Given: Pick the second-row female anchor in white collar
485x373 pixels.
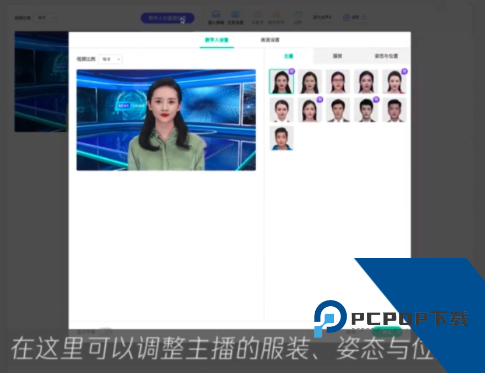Looking at the screenshot, I should click(281, 110).
